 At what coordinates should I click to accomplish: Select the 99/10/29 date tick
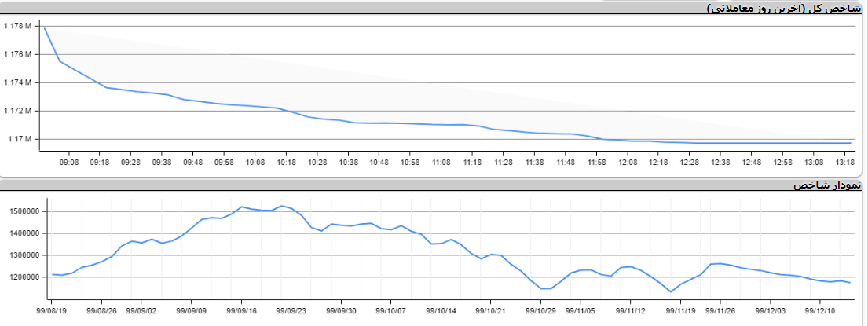coord(540,310)
